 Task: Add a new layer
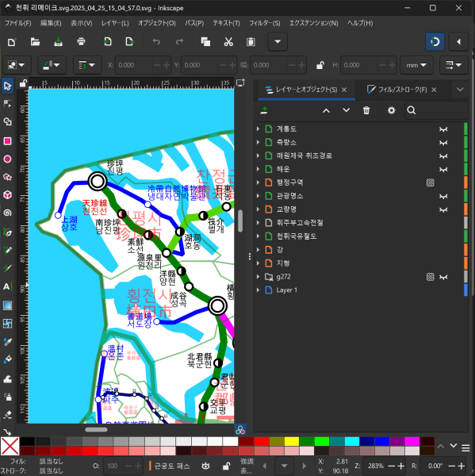tap(264, 110)
